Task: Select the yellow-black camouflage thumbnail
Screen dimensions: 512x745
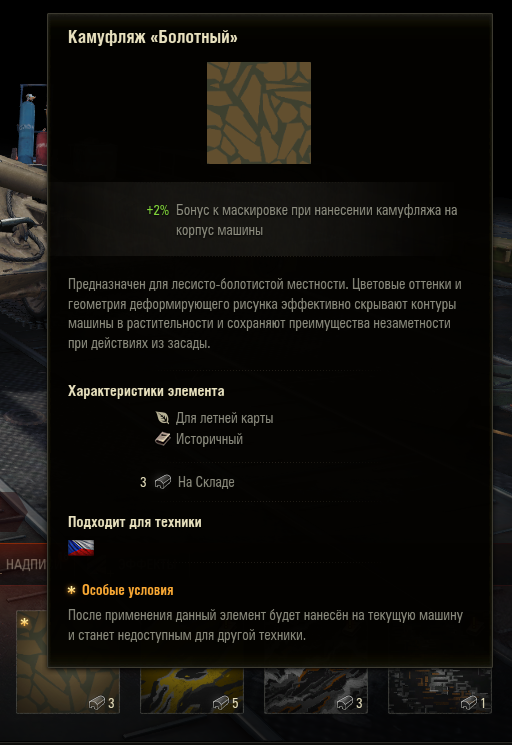Action: coord(191,690)
